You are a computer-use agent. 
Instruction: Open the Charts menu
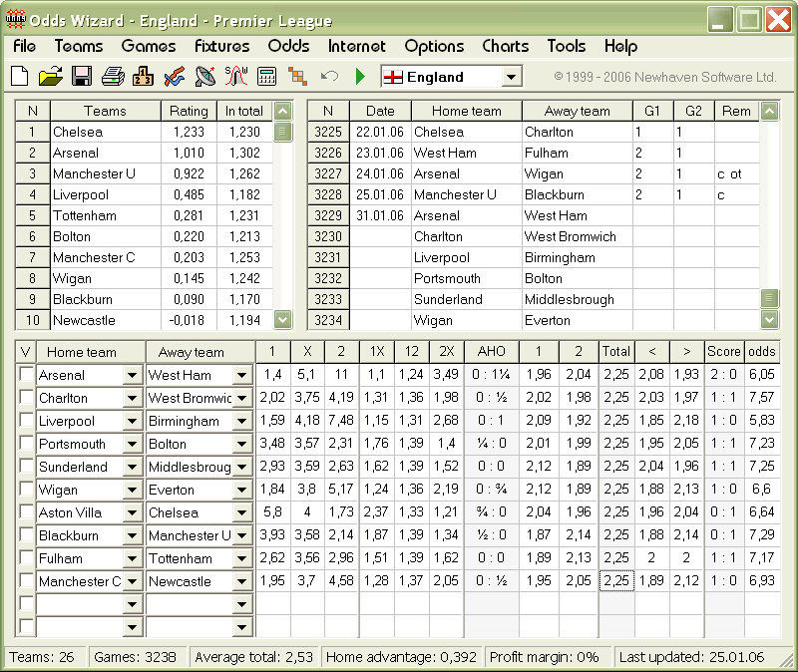pos(506,46)
